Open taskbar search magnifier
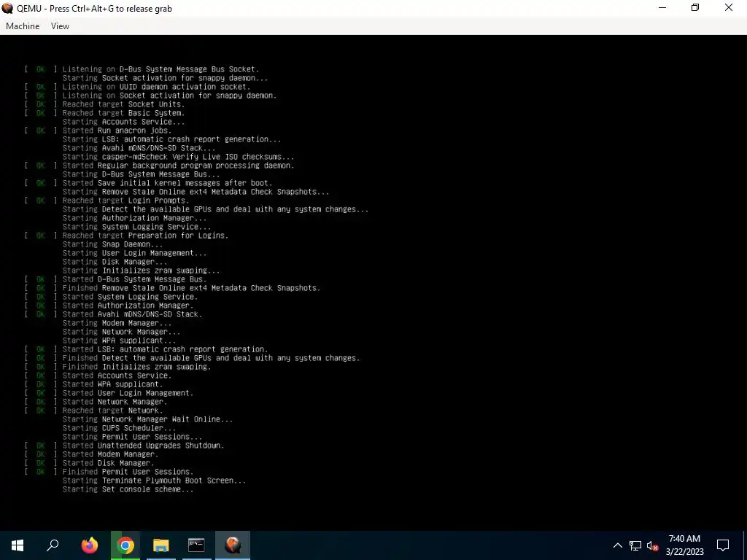The height and width of the screenshot is (560, 747). pos(53,545)
